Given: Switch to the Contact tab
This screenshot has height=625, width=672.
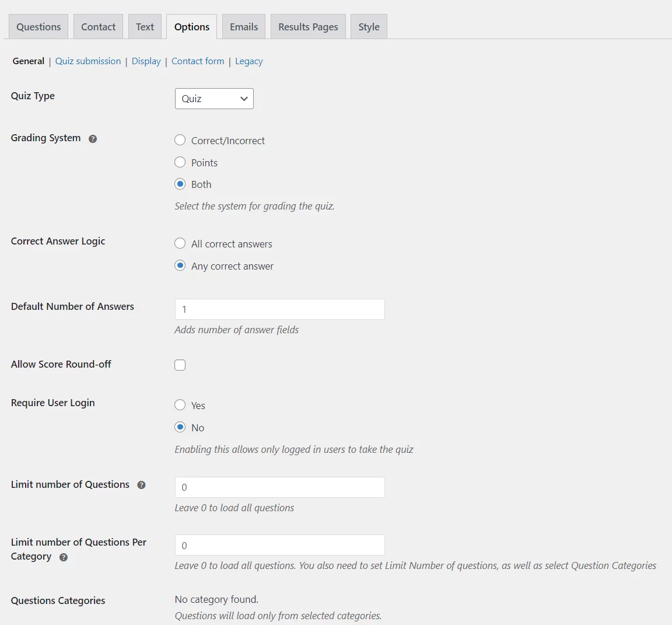Looking at the screenshot, I should pos(98,27).
